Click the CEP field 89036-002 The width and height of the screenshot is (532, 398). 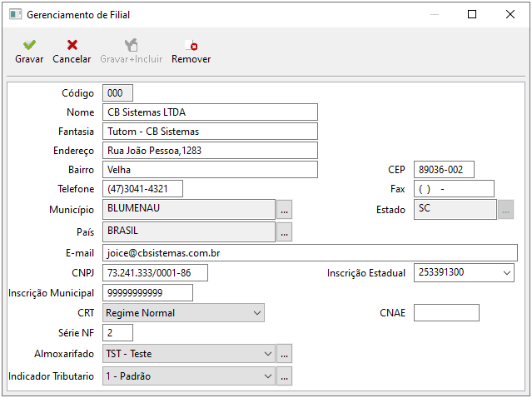pos(444,170)
